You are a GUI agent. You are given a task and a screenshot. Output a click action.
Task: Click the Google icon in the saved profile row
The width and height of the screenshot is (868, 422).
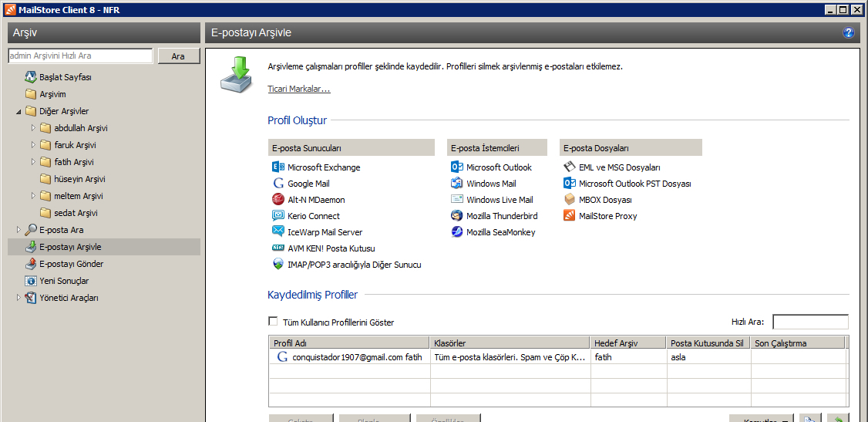(x=282, y=357)
